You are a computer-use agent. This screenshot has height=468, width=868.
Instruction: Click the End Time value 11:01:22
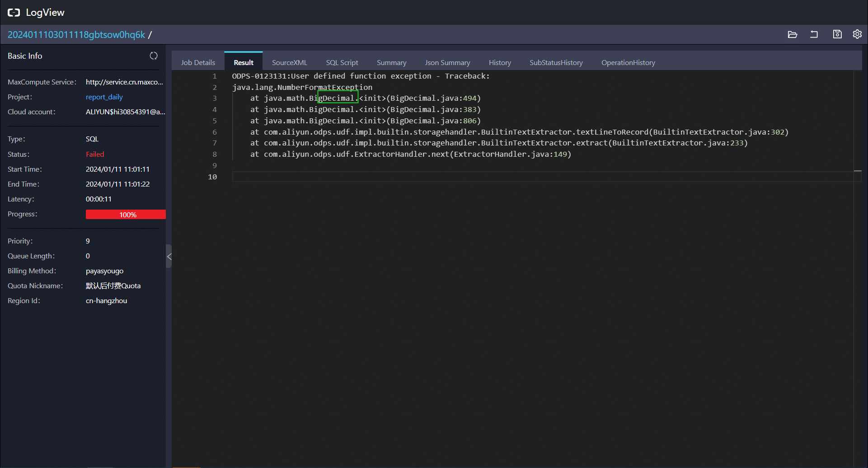[x=117, y=184]
